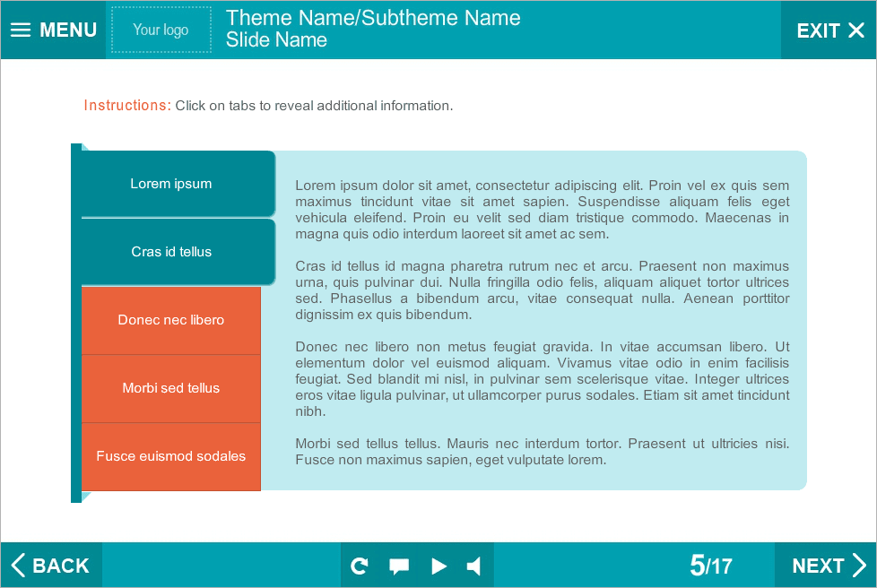Screen dimensions: 877x588
Task: Mute audio with the speaker icon
Action: click(474, 566)
